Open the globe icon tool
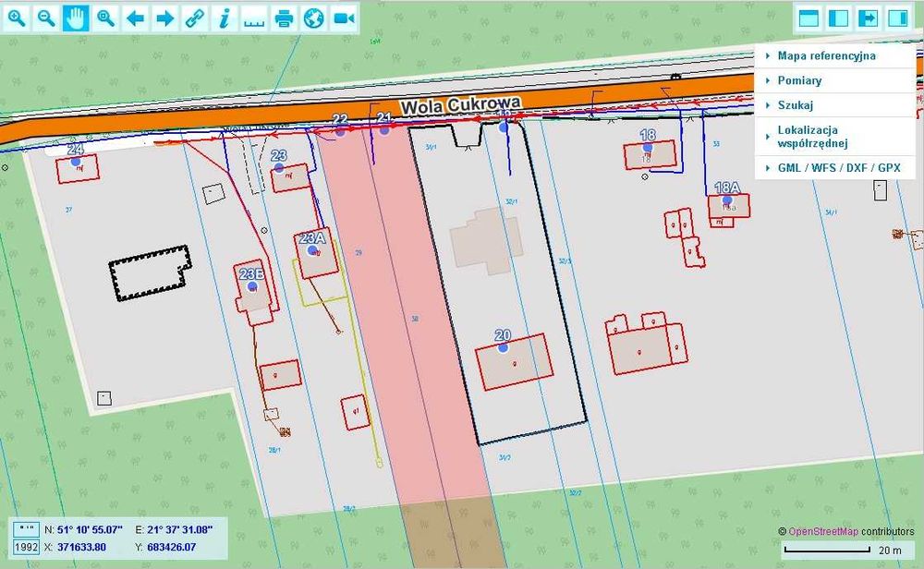 pyautogui.click(x=313, y=18)
